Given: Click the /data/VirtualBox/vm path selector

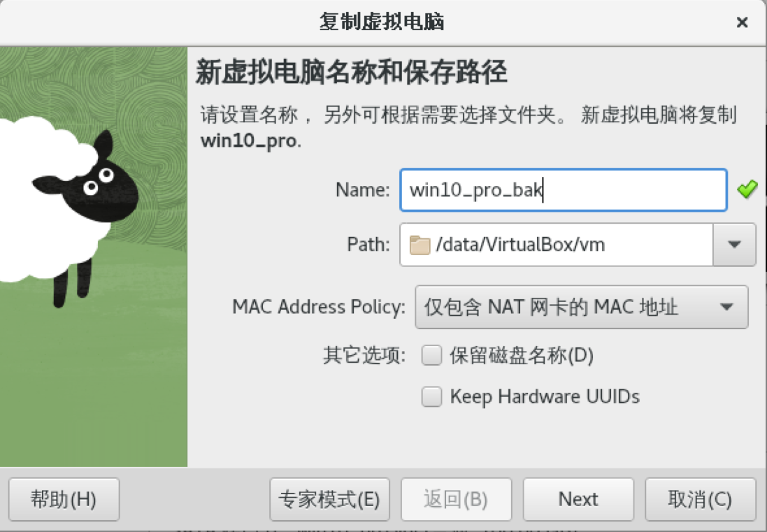Looking at the screenshot, I should [x=557, y=245].
